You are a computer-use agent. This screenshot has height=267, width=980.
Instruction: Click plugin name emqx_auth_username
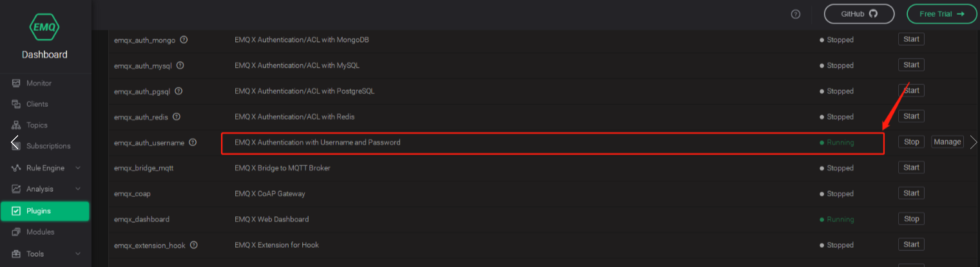click(149, 143)
